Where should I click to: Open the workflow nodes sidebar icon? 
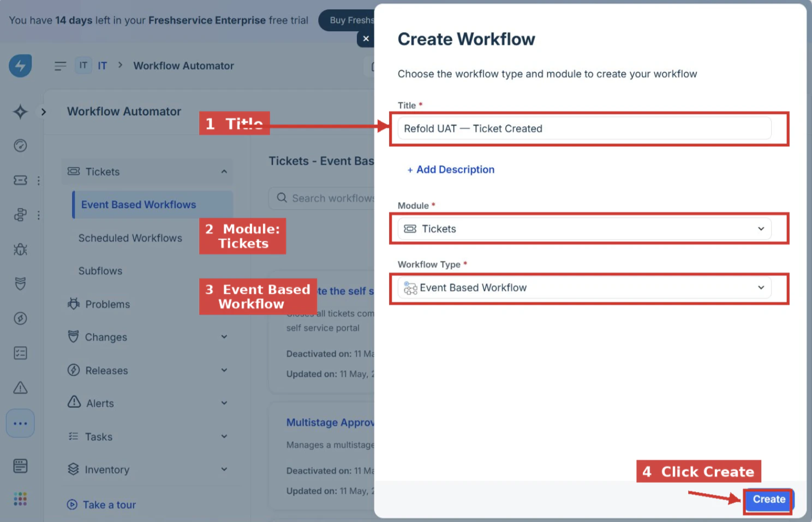point(20,215)
